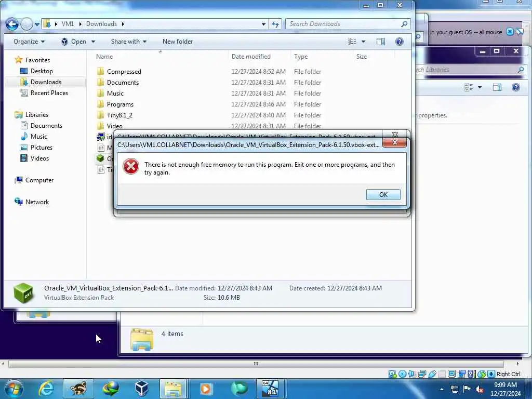Click VirtualBox USB devices status bar icon

pos(432,374)
